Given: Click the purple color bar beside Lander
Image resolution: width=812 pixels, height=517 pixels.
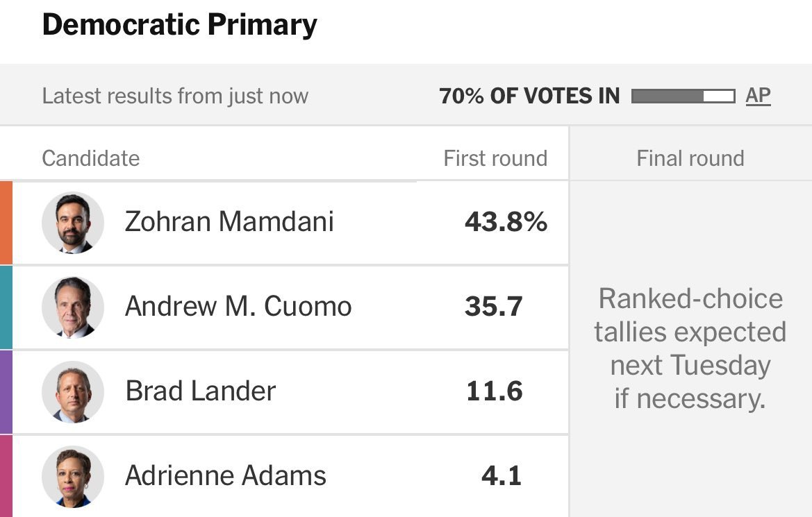Looking at the screenshot, I should [6, 392].
